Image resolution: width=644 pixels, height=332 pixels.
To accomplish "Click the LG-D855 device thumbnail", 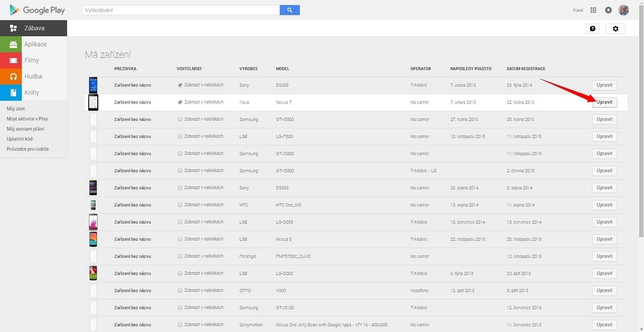I will (x=93, y=222).
